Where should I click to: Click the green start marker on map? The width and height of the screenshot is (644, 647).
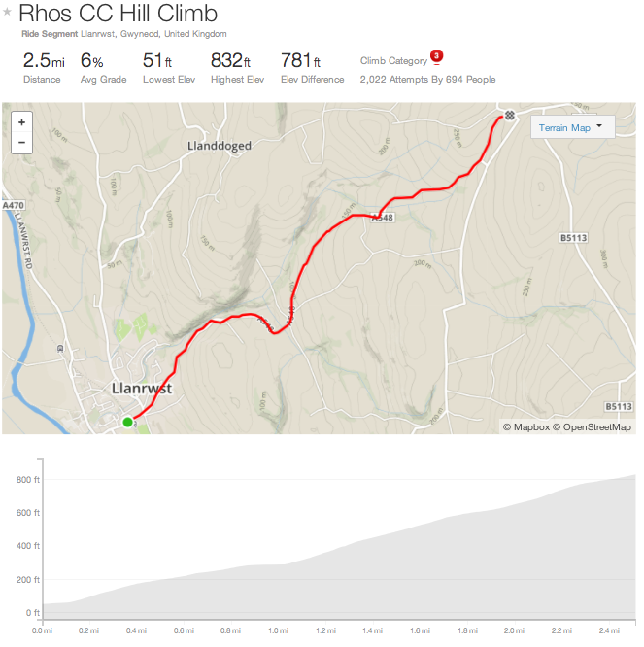tap(127, 422)
